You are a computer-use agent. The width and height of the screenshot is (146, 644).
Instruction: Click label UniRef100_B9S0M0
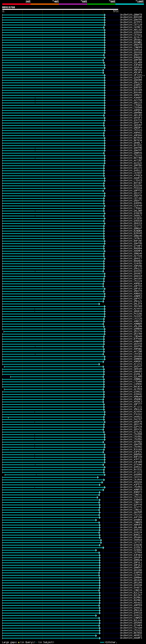tap(131, 93)
